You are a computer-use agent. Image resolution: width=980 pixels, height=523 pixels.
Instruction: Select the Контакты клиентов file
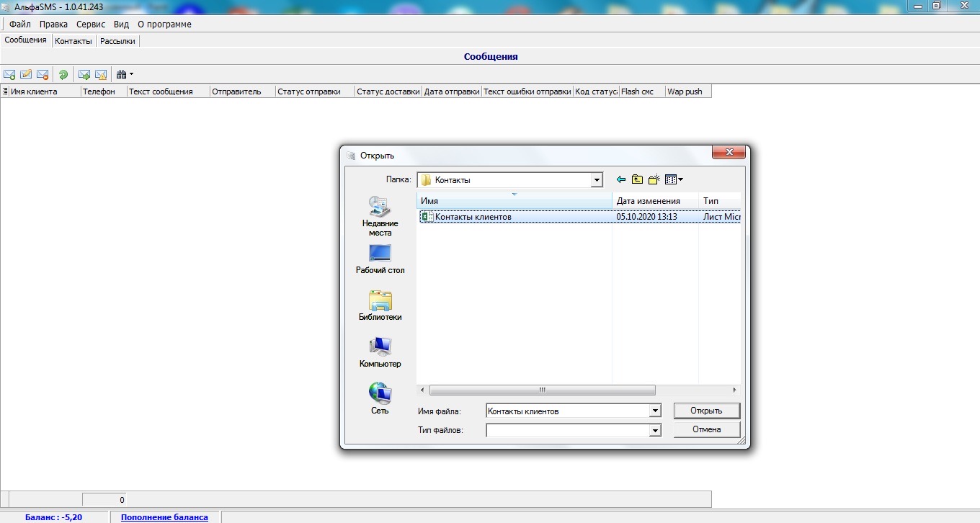pyautogui.click(x=473, y=217)
